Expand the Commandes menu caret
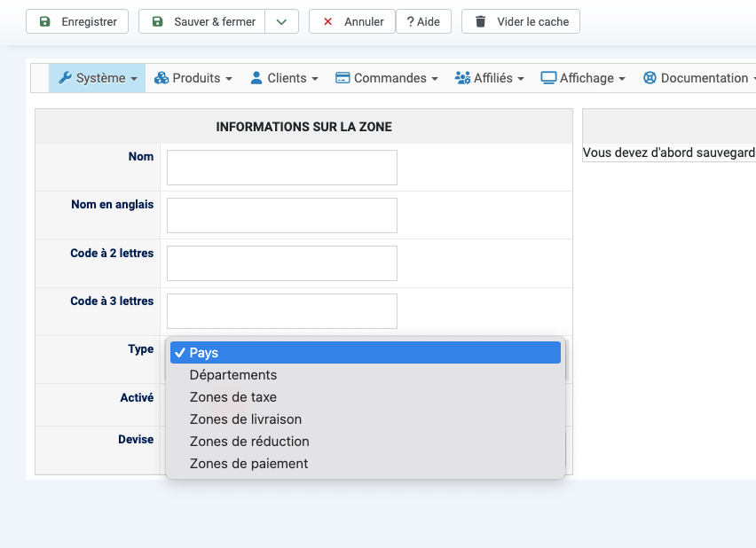This screenshot has height=548, width=756. click(x=435, y=79)
